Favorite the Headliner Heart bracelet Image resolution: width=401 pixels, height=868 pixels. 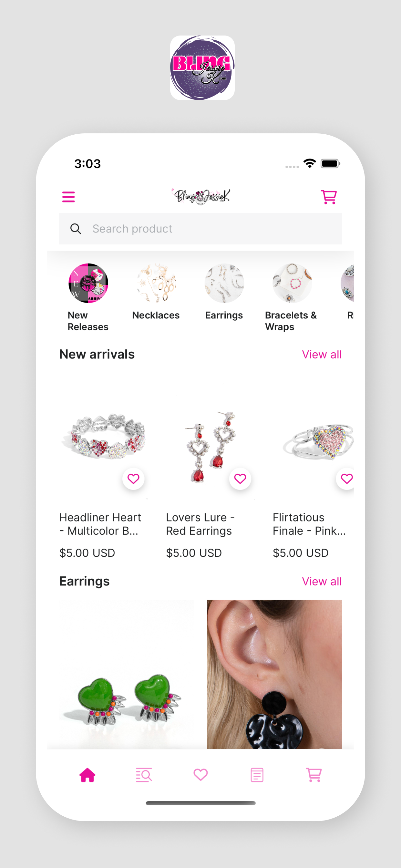[133, 479]
